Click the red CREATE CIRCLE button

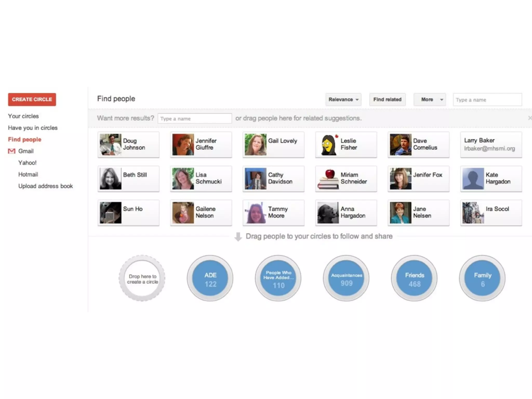tap(32, 99)
